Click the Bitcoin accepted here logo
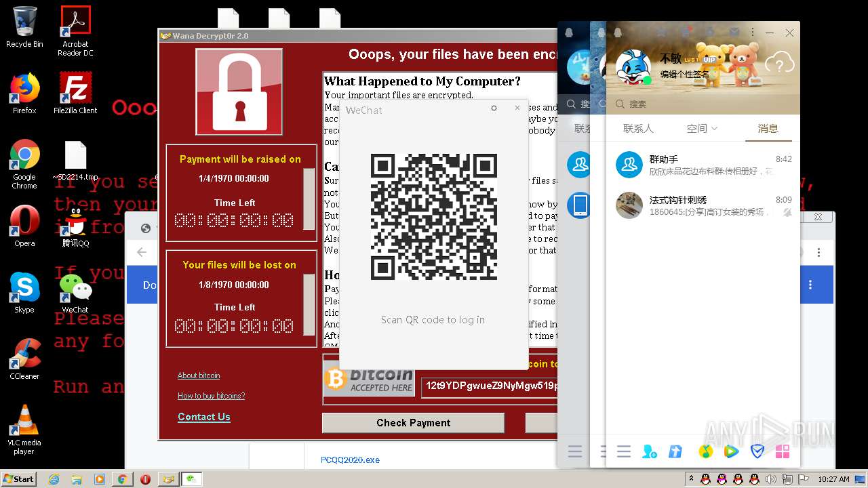Image resolution: width=868 pixels, height=488 pixels. pyautogui.click(x=370, y=380)
